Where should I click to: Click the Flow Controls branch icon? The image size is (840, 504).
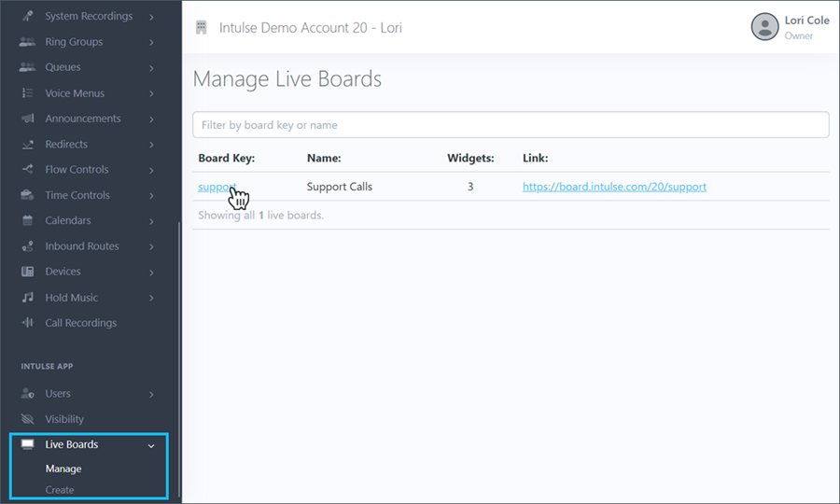[x=27, y=169]
